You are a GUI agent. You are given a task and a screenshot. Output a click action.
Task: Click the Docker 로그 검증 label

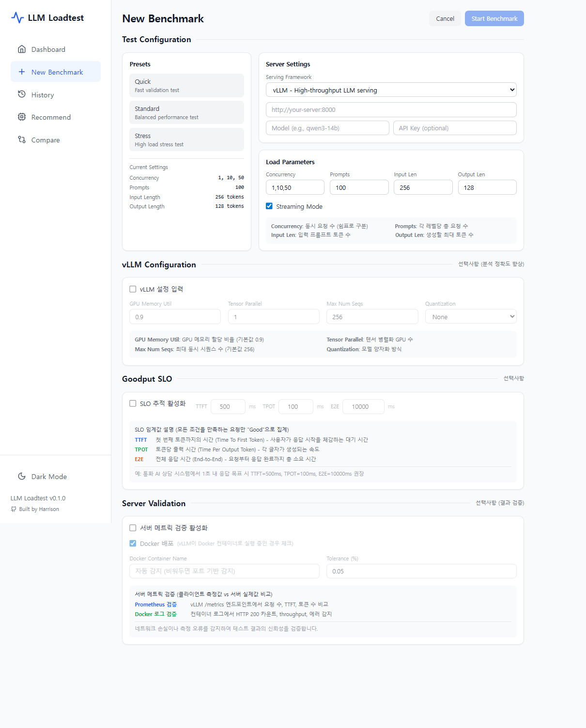tap(156, 614)
